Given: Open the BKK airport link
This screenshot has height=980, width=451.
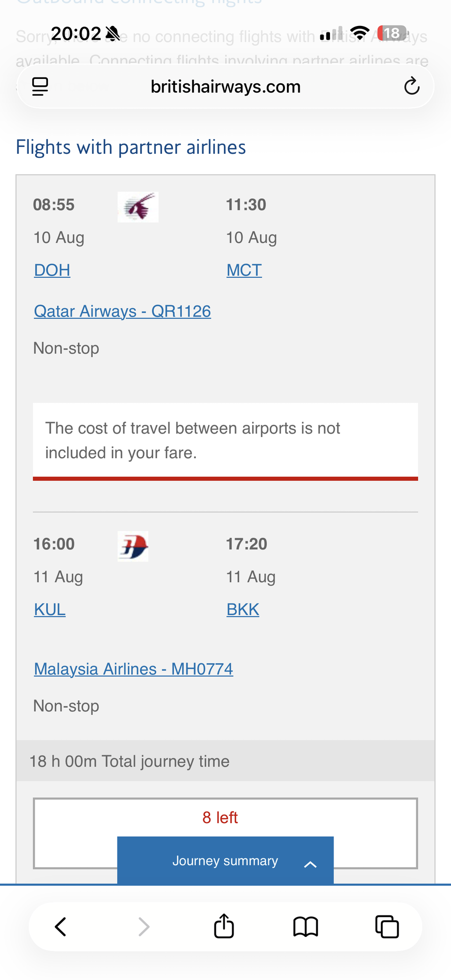Looking at the screenshot, I should [x=242, y=610].
